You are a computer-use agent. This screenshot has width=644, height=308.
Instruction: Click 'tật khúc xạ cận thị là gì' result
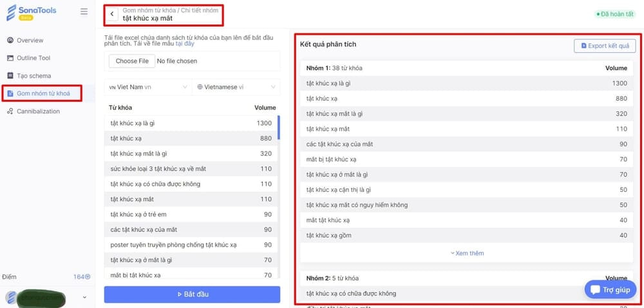[x=466, y=189]
